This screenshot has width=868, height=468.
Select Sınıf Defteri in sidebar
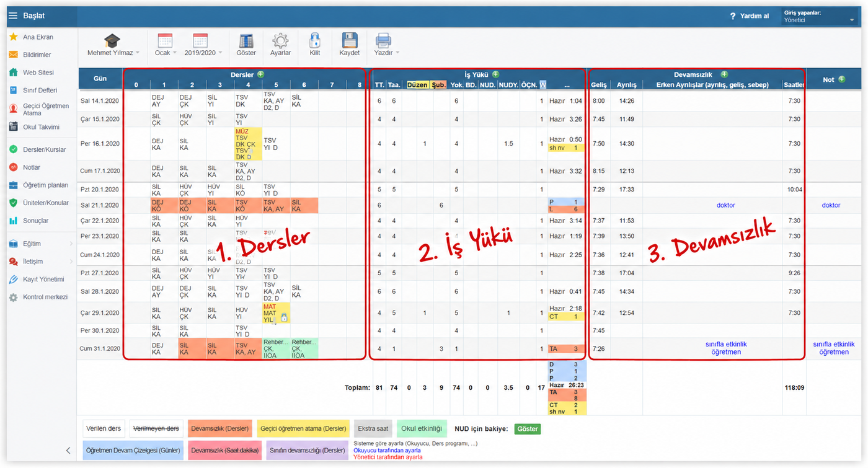click(40, 91)
